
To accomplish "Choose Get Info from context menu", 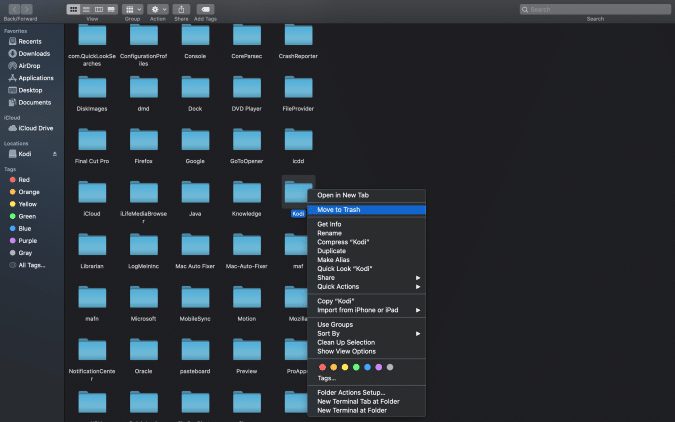I will (366, 224).
